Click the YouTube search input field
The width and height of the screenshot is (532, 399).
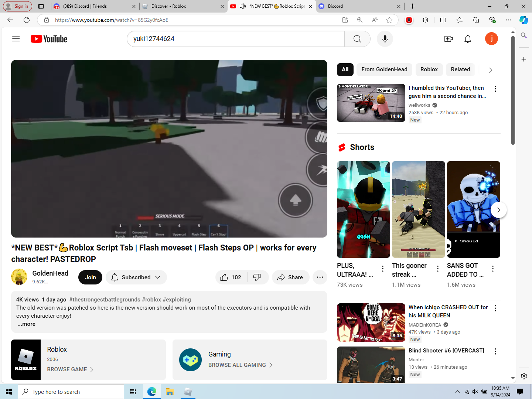[x=236, y=39]
